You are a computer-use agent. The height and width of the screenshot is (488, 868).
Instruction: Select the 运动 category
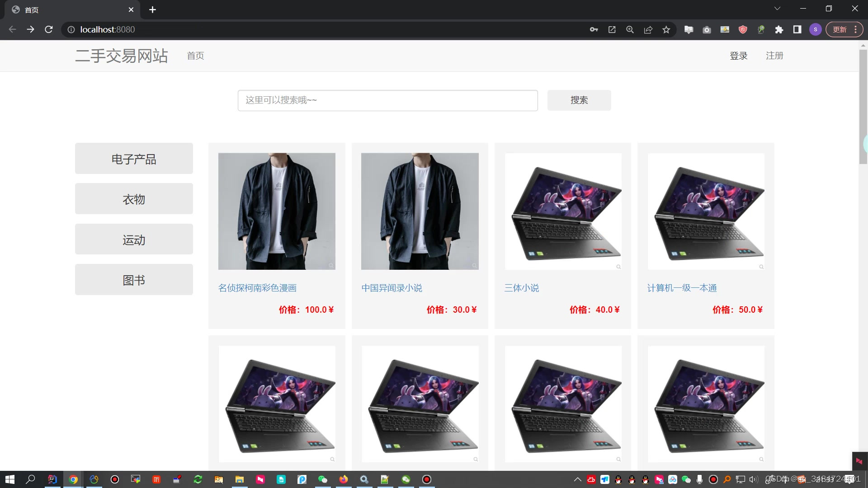point(134,239)
